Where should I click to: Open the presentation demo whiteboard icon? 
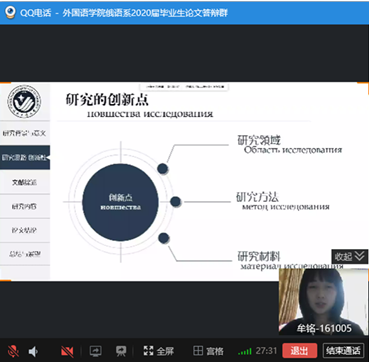point(121,351)
